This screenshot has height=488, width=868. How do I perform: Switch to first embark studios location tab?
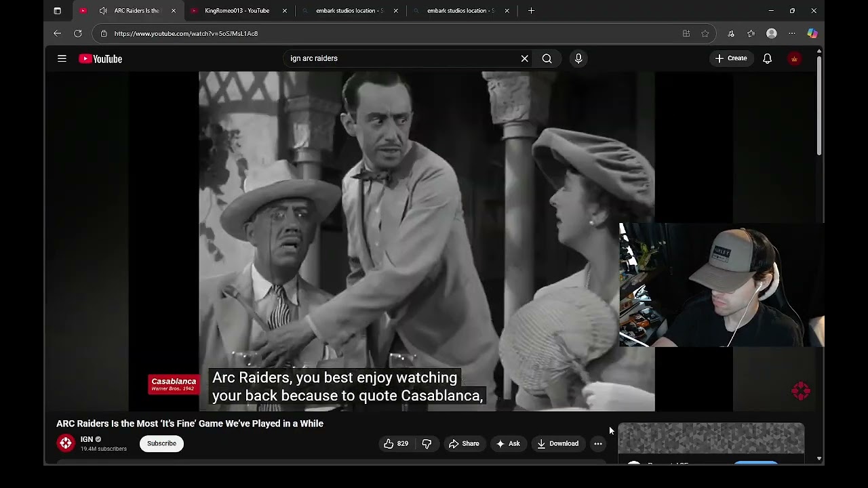tap(349, 11)
